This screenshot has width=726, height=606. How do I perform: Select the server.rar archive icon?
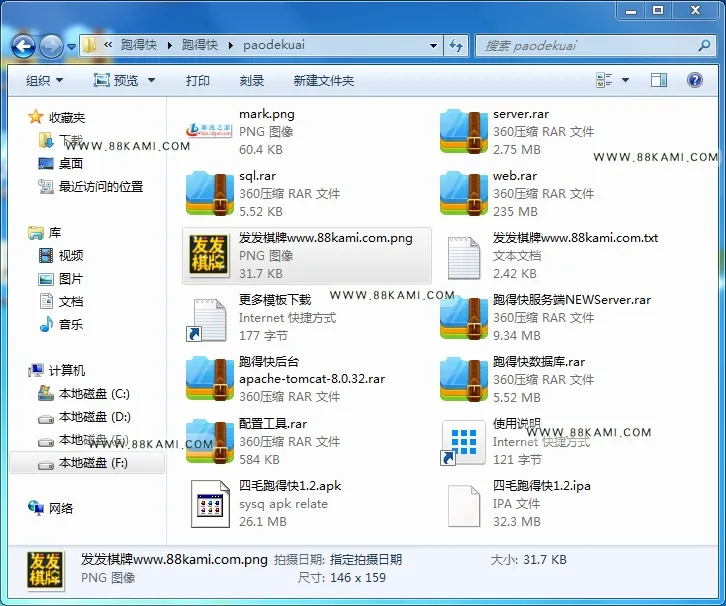[463, 131]
